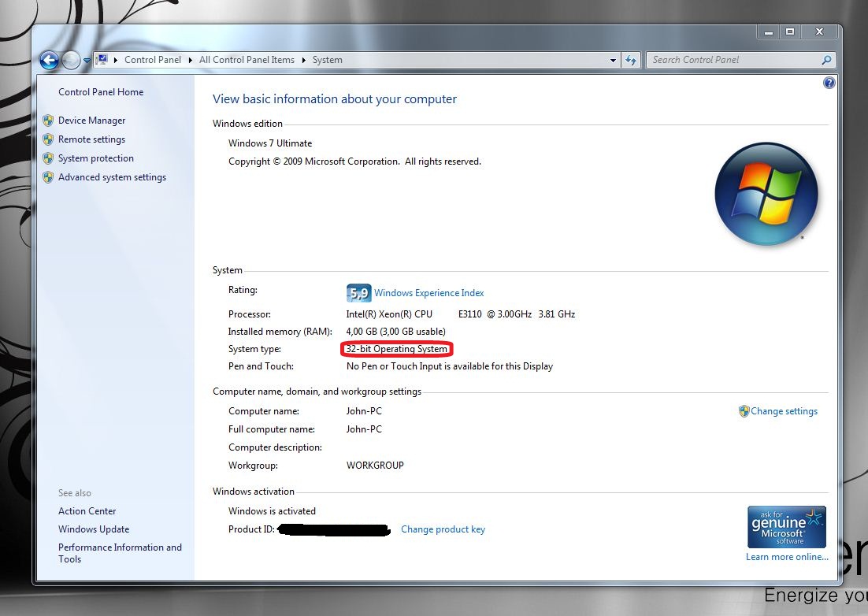The width and height of the screenshot is (868, 616).
Task: Expand arrow after All Control Panel Items
Action: point(304,60)
